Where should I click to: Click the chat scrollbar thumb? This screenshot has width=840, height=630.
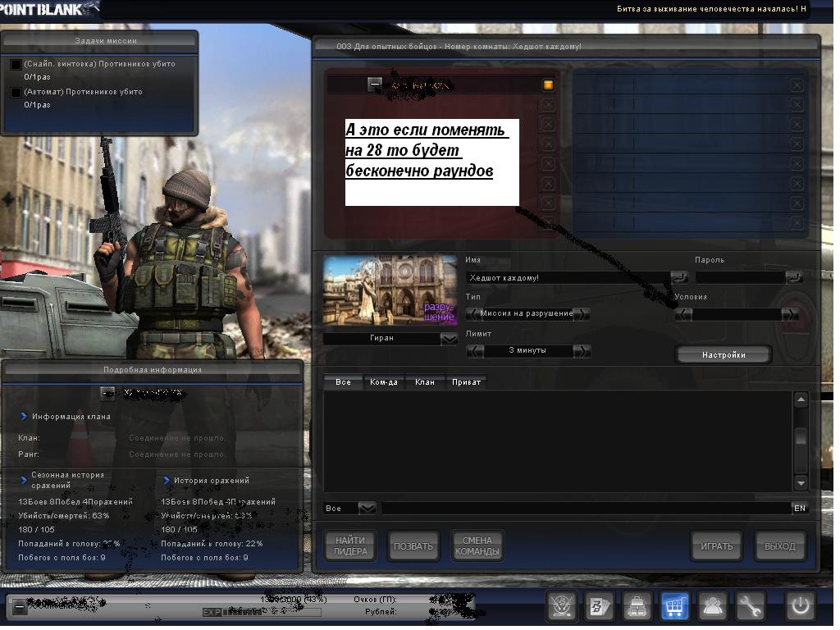801,436
